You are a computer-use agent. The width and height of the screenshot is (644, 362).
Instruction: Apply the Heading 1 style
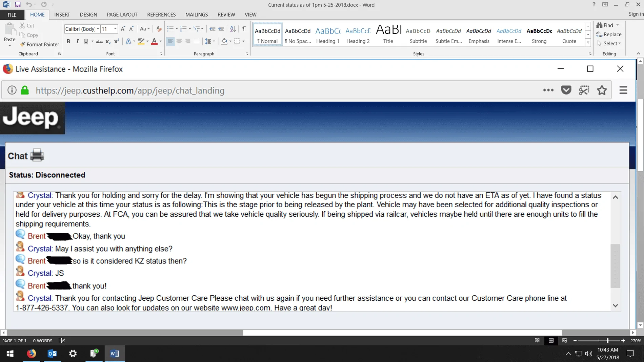tap(328, 34)
